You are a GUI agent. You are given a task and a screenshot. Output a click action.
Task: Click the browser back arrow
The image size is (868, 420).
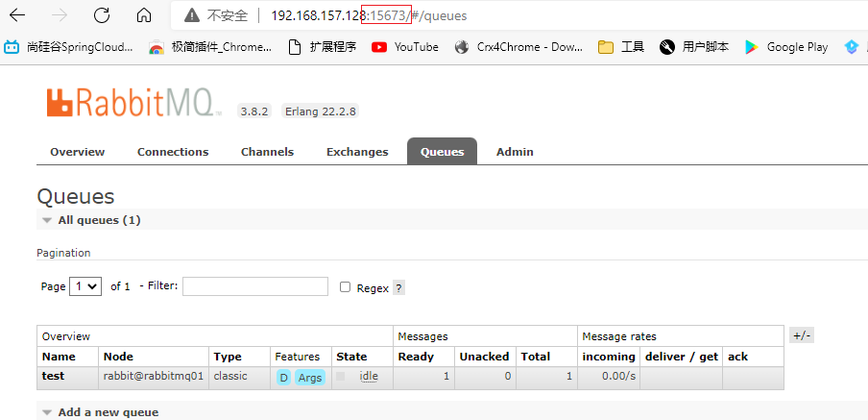[17, 15]
